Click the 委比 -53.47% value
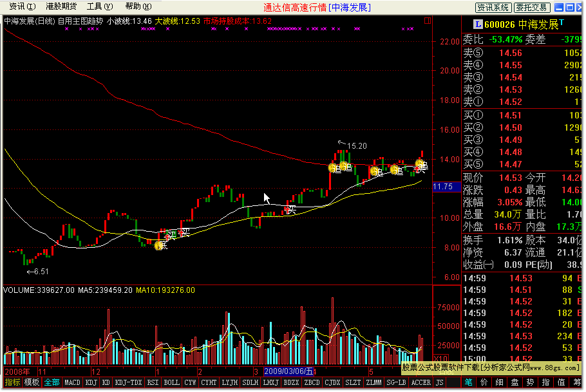Screen dimensions: 586x392 tap(506, 40)
